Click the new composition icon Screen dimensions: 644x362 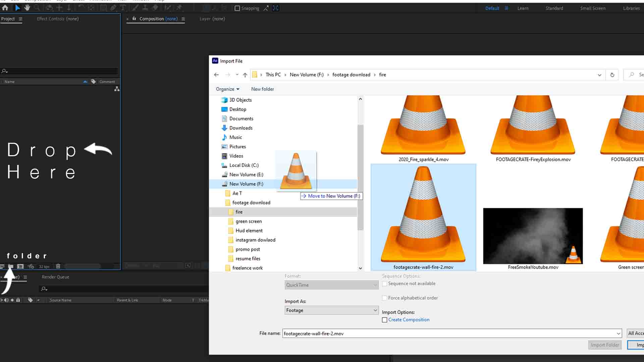[x=20, y=266]
